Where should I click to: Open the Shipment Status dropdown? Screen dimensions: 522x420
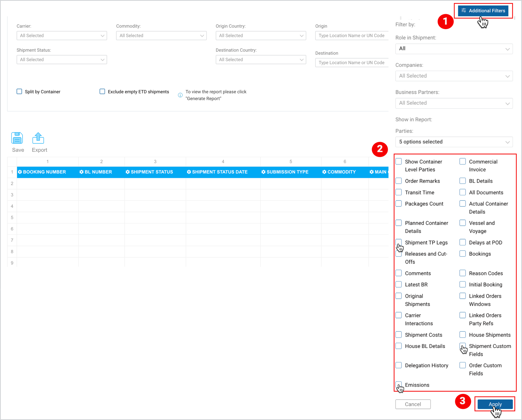[62, 60]
